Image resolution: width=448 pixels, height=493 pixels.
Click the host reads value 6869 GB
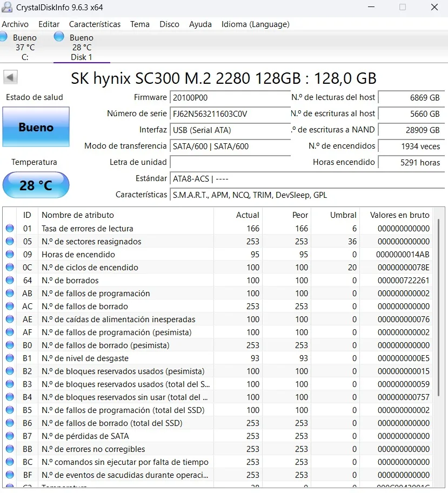click(411, 97)
